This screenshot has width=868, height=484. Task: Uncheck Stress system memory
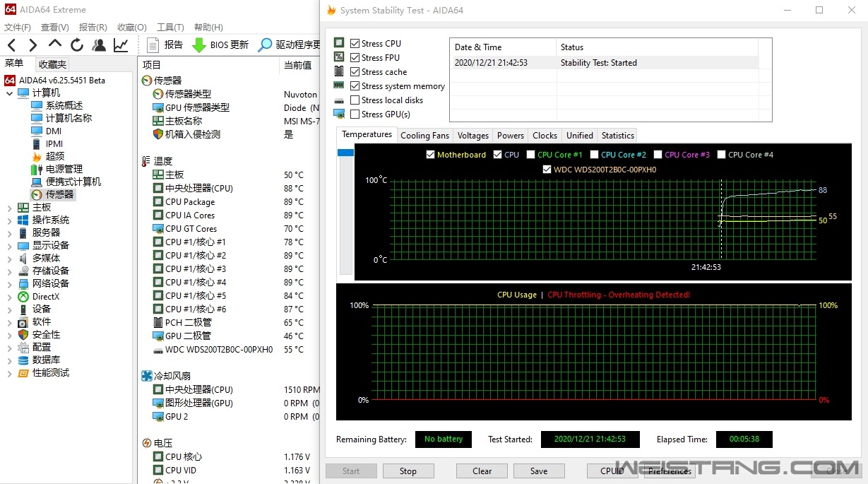355,86
